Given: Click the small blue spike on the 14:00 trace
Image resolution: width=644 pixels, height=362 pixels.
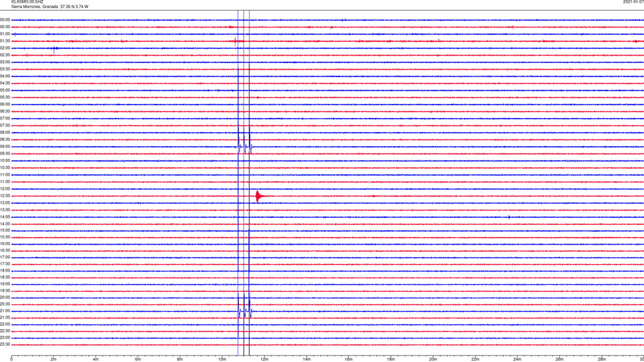Looking at the screenshot, I should click(509, 217).
